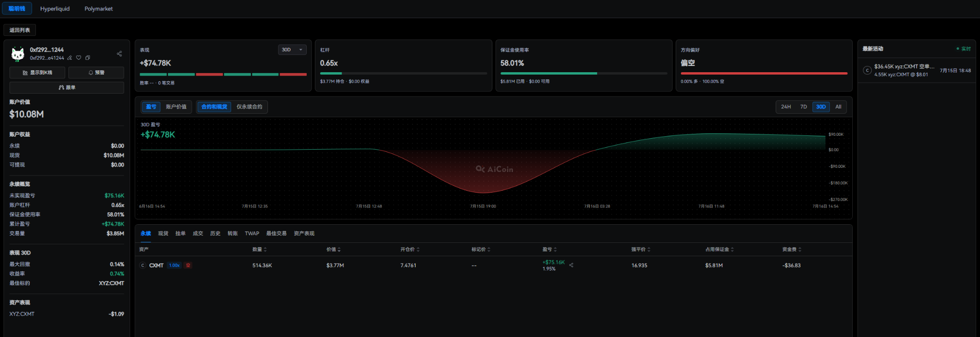
Task: Click the xyz:CXMT icon in latest activity
Action: click(867, 70)
